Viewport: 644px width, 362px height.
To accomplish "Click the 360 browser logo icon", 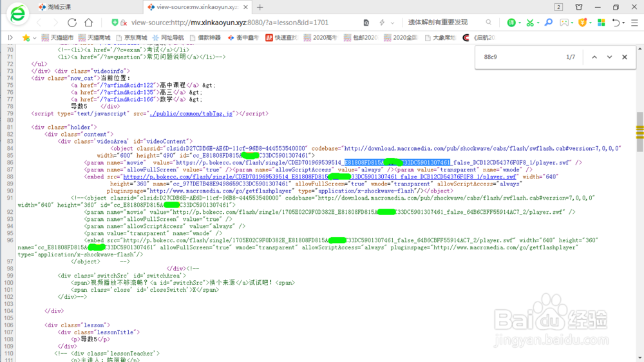I will pos(17,14).
